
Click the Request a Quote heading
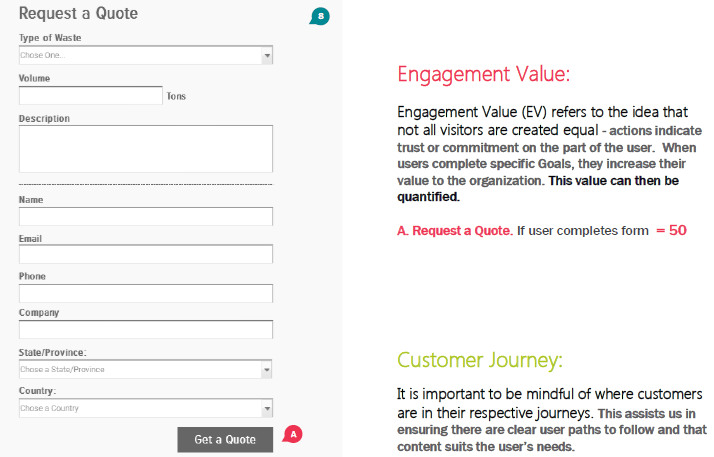[x=78, y=13]
